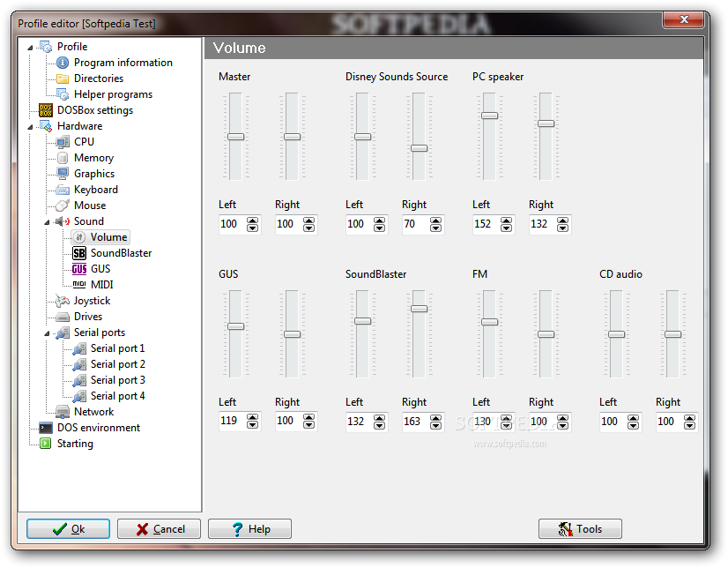Click the Network icon

click(63, 412)
